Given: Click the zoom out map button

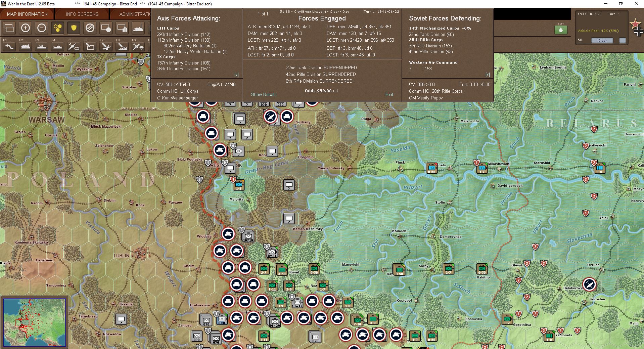Looking at the screenshot, I should [42, 28].
